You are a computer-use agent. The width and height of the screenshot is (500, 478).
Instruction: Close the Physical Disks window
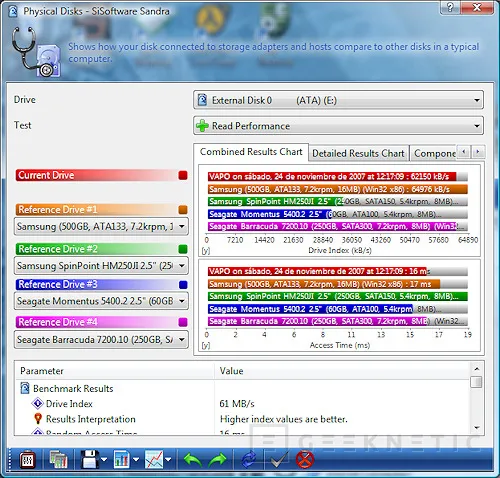tap(477, 7)
